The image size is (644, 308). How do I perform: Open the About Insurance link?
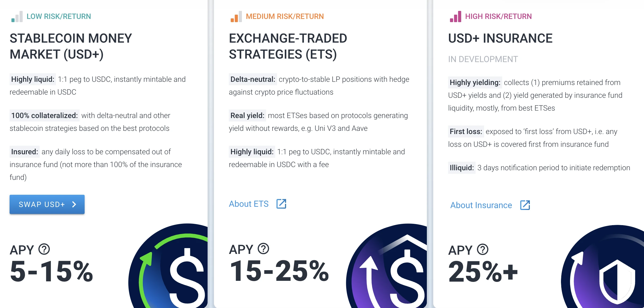tap(481, 205)
